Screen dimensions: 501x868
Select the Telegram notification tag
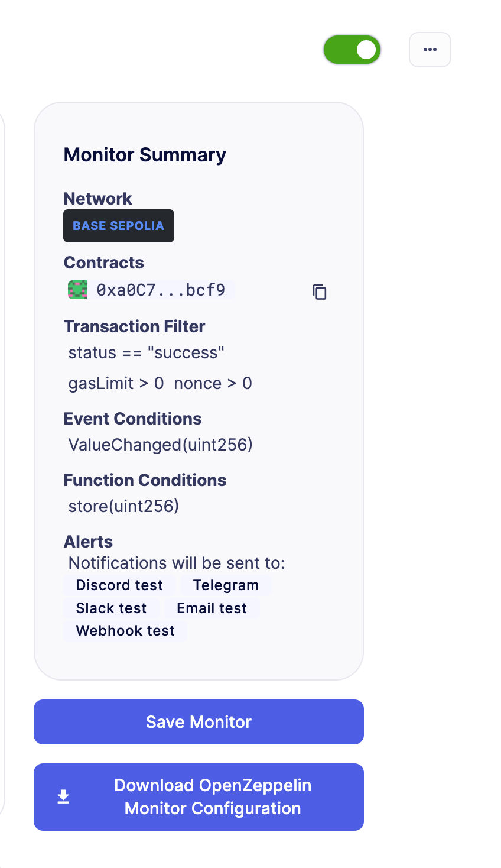(x=226, y=585)
